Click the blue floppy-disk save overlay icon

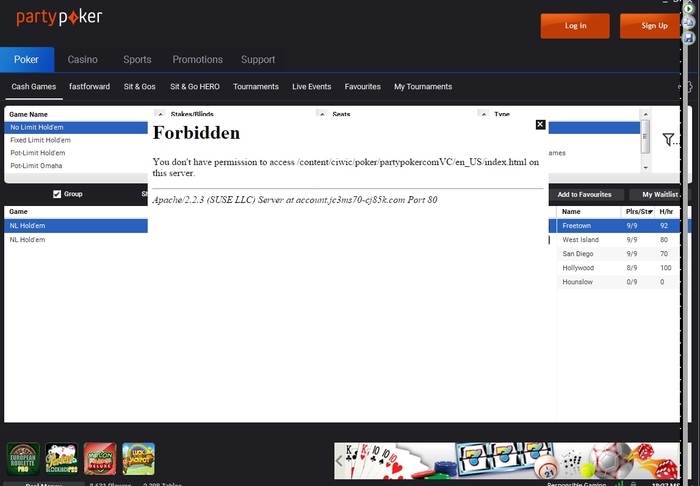[x=688, y=38]
